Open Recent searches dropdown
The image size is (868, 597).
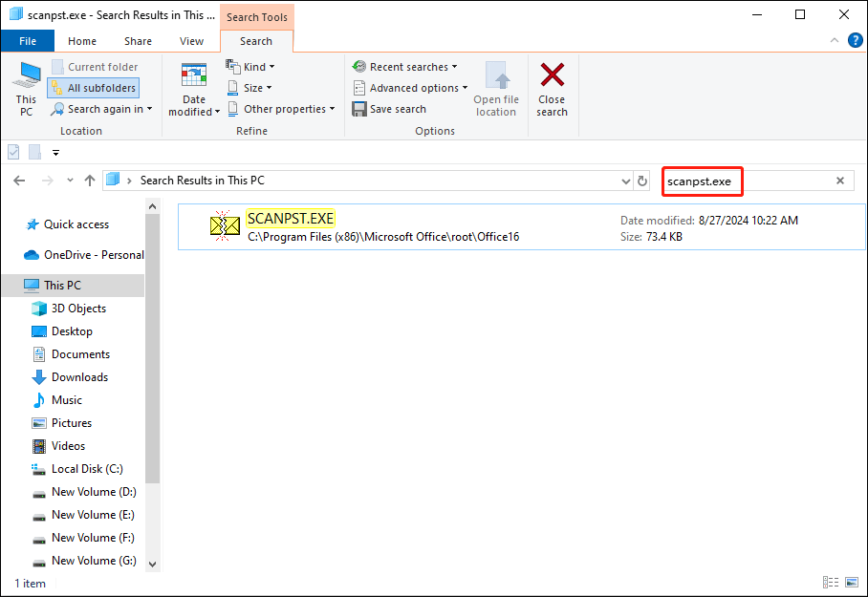pos(405,67)
